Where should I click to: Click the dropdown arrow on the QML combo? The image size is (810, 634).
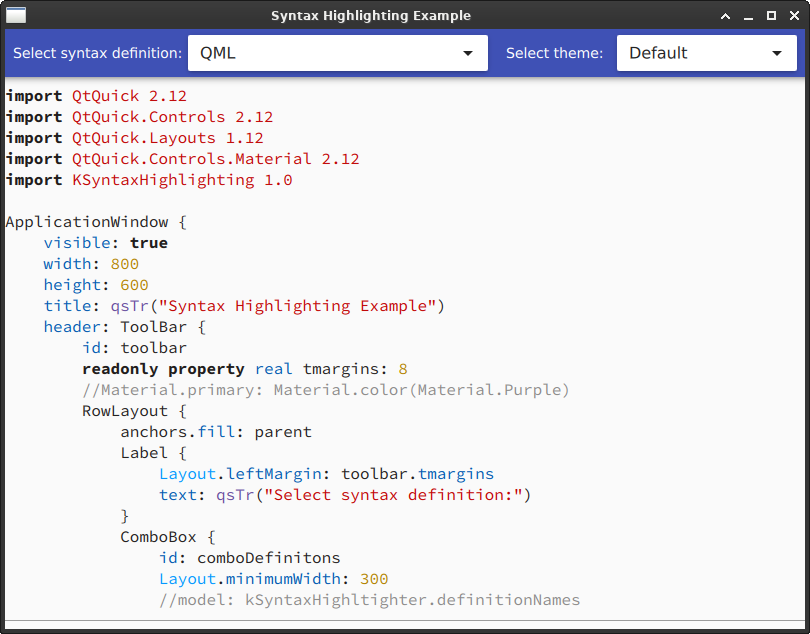(468, 52)
